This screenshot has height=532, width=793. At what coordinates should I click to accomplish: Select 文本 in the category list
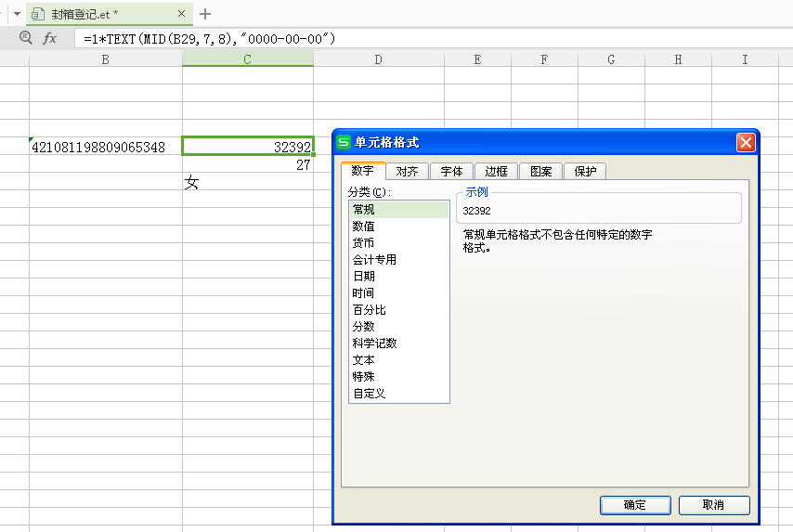[x=399, y=359]
